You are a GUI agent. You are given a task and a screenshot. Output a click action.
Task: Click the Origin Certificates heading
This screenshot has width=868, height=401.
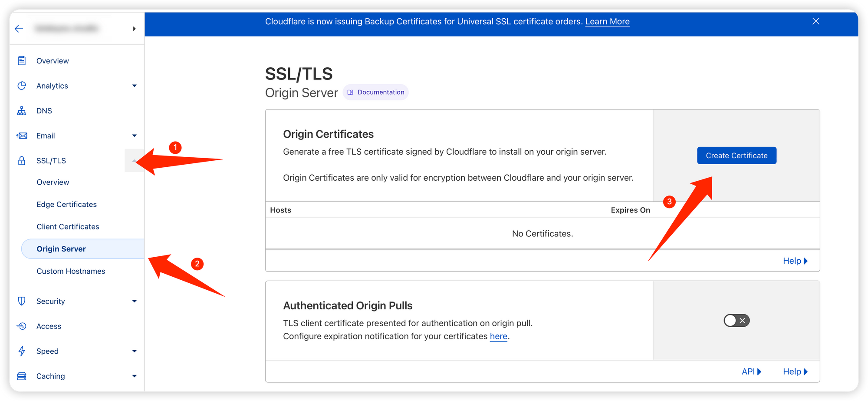pos(329,134)
